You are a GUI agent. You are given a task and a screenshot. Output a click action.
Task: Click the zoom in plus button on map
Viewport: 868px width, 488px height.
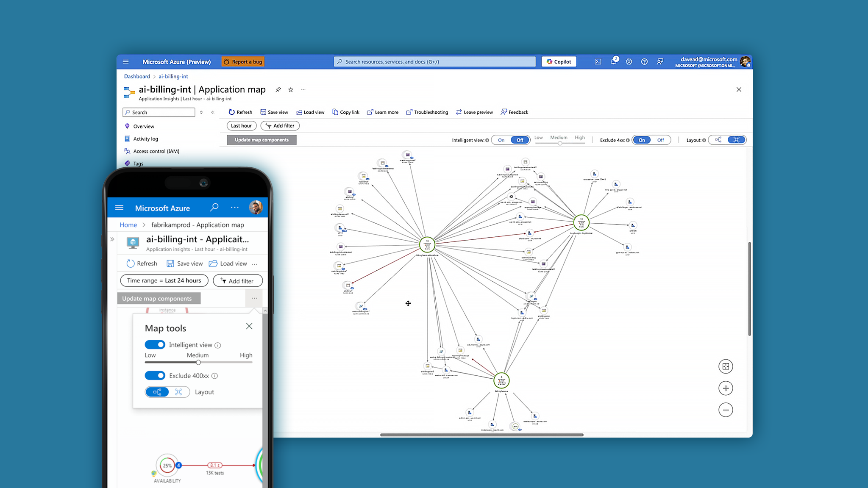726,388
